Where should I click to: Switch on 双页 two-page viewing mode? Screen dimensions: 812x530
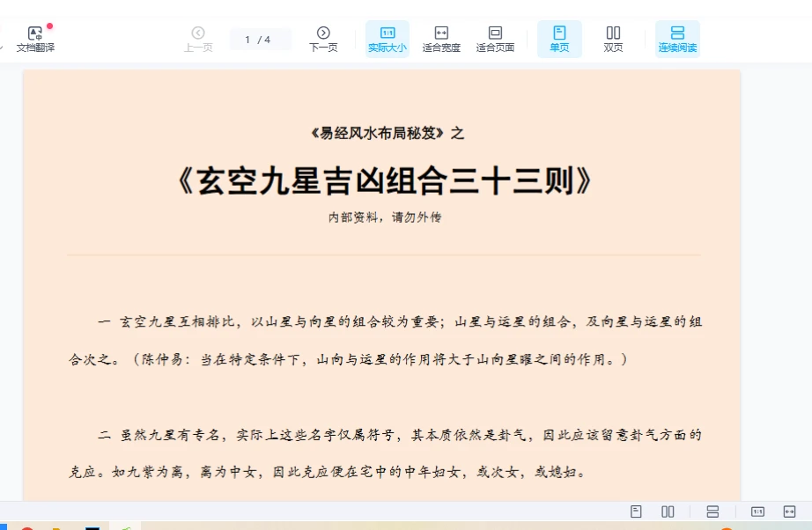[613, 38]
